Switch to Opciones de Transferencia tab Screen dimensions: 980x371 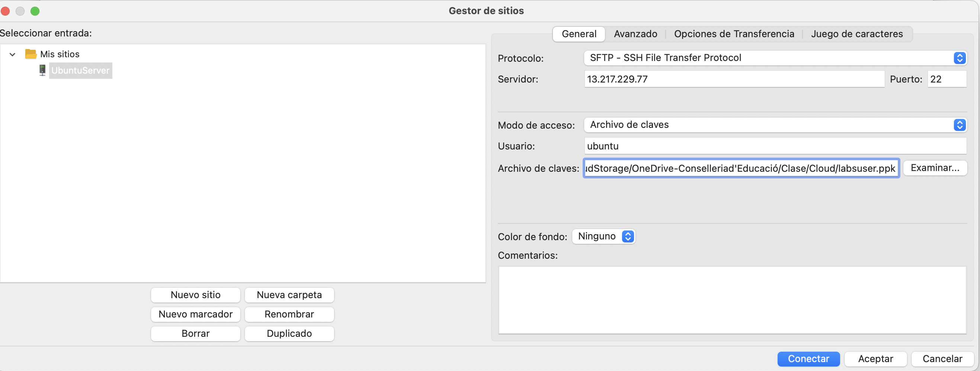click(733, 34)
